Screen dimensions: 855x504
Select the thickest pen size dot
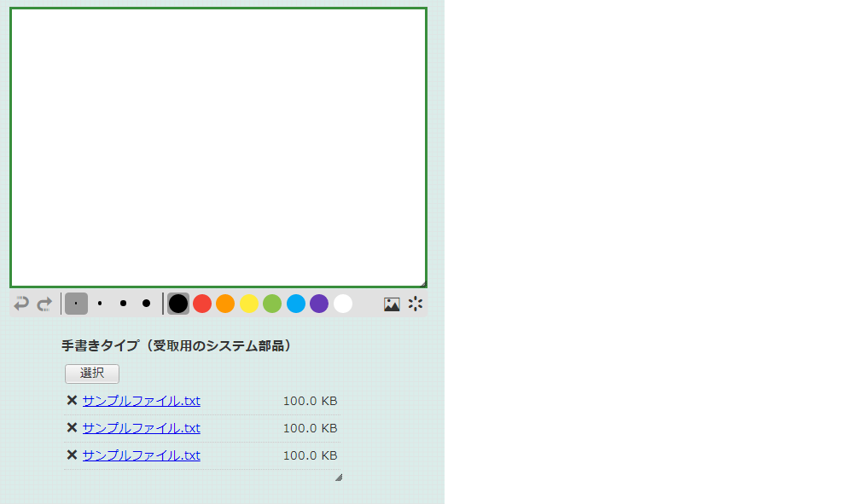click(146, 304)
